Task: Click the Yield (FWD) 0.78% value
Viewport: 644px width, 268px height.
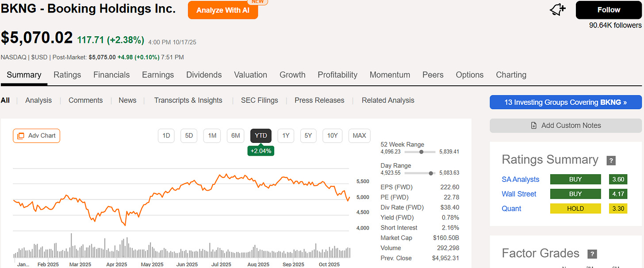Action: (x=450, y=218)
